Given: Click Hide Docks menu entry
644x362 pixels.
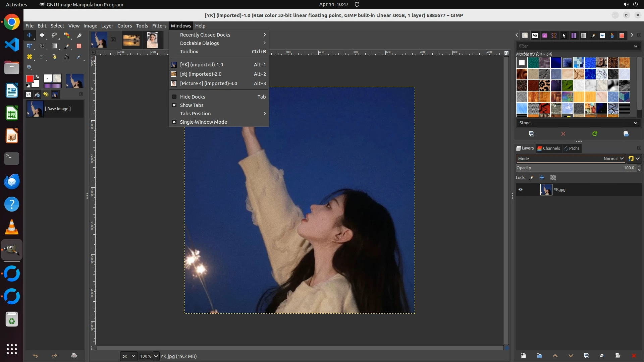Looking at the screenshot, I should [x=193, y=97].
